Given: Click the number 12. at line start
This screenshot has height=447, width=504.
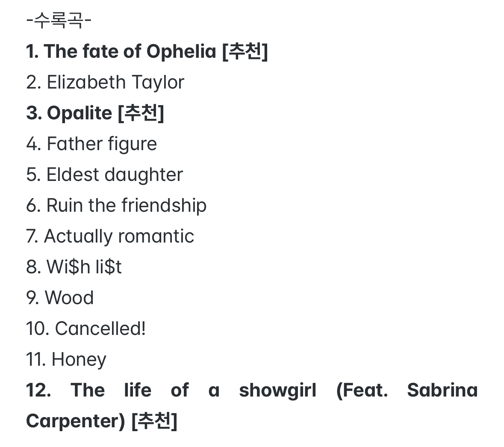Looking at the screenshot, I should [38, 390].
